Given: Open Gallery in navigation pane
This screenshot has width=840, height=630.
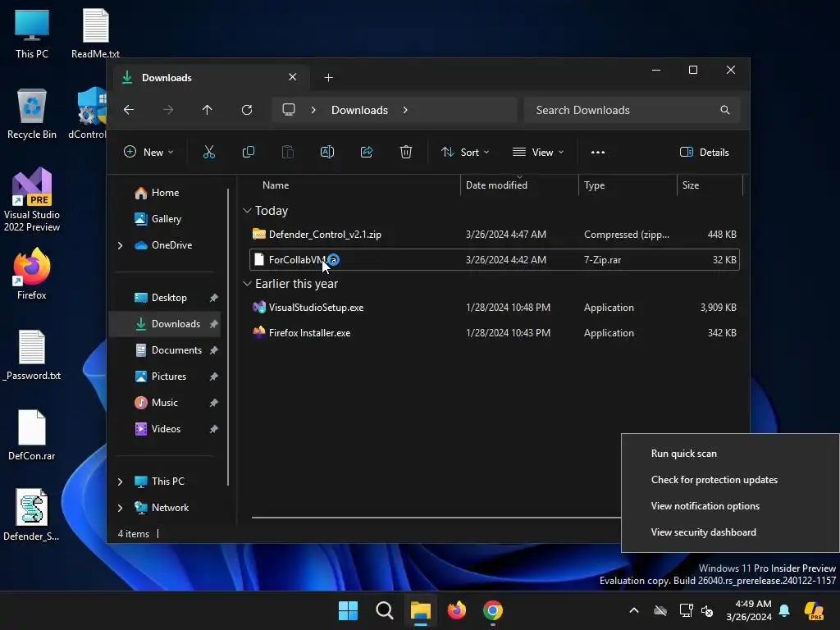Looking at the screenshot, I should [164, 219].
